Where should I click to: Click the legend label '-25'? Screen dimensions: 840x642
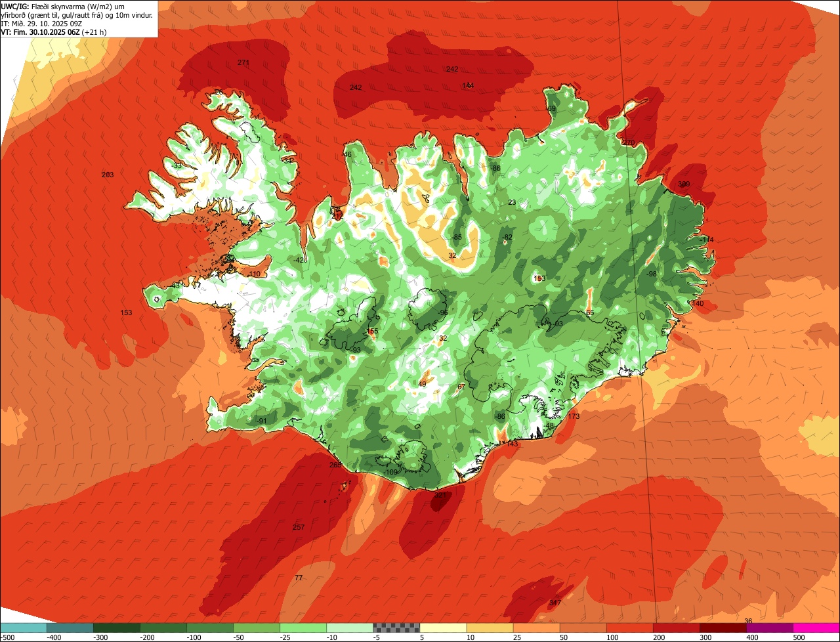tap(283, 637)
